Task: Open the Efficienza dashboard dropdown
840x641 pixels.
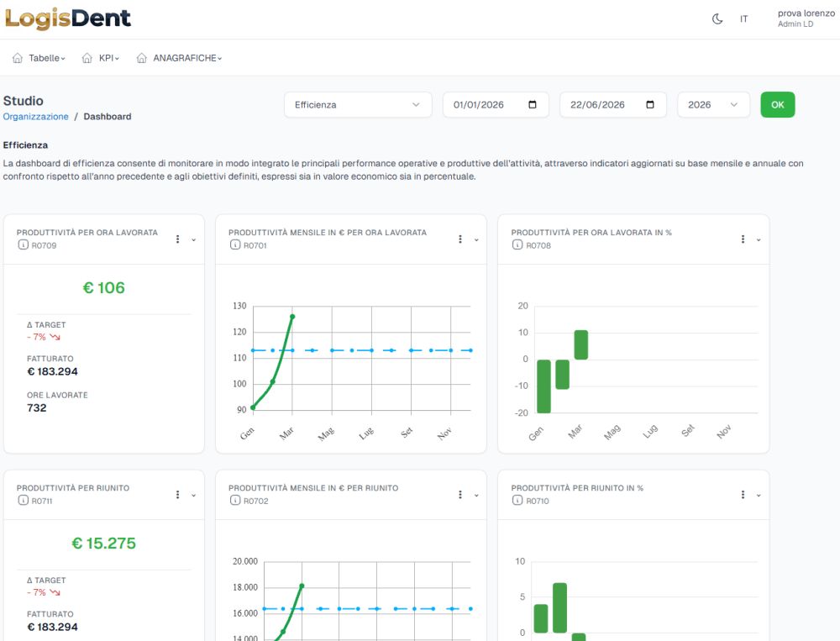Action: tap(358, 104)
